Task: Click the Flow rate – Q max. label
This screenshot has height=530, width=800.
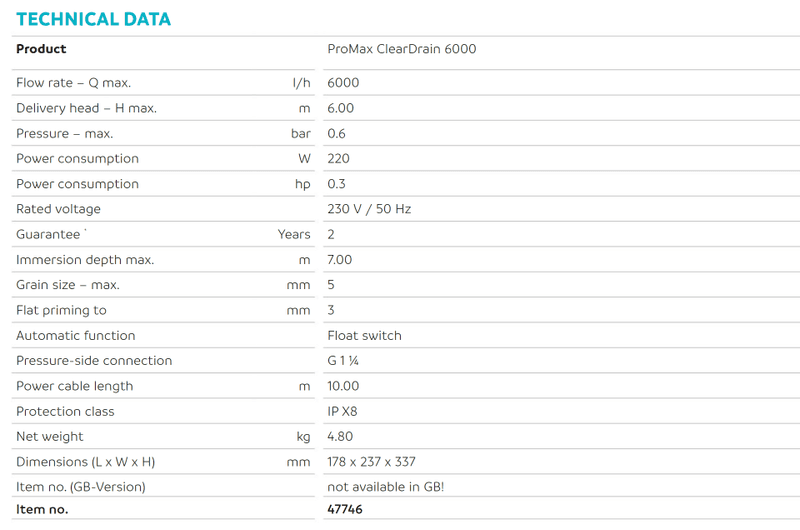Action: [x=73, y=83]
